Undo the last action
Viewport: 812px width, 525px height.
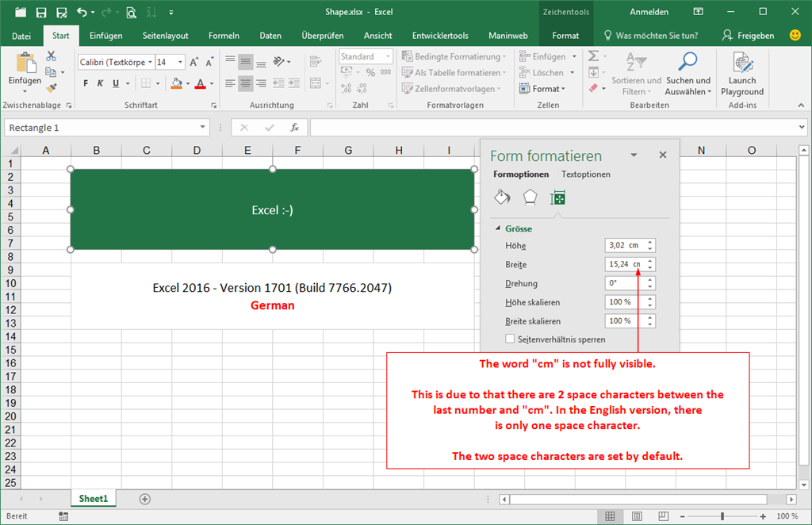(x=82, y=12)
